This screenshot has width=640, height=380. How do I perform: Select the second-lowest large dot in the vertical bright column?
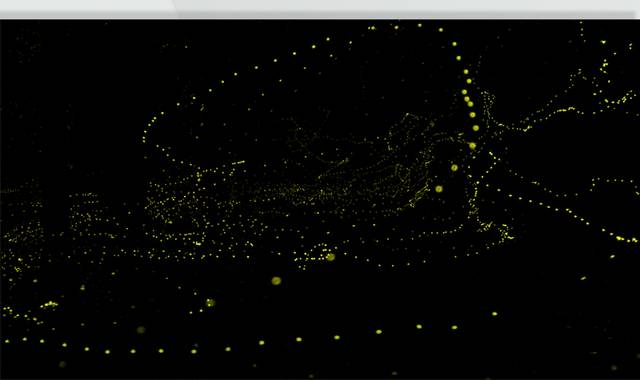pyautogui.click(x=454, y=167)
